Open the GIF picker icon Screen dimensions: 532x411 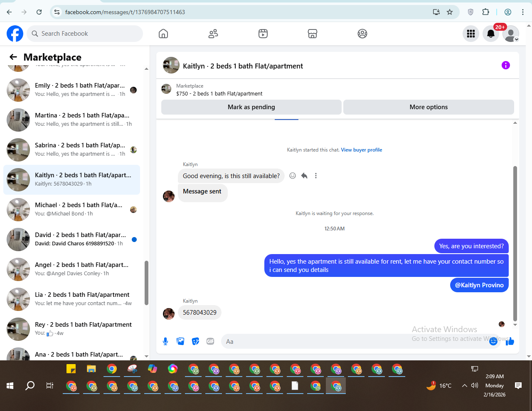210,341
